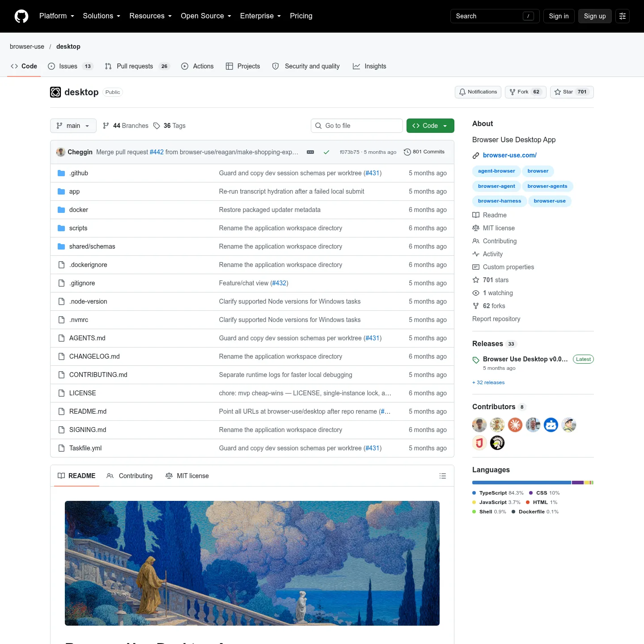The height and width of the screenshot is (644, 644).
Task: Click the release tag icon for Browser Use Desktop
Action: click(476, 360)
